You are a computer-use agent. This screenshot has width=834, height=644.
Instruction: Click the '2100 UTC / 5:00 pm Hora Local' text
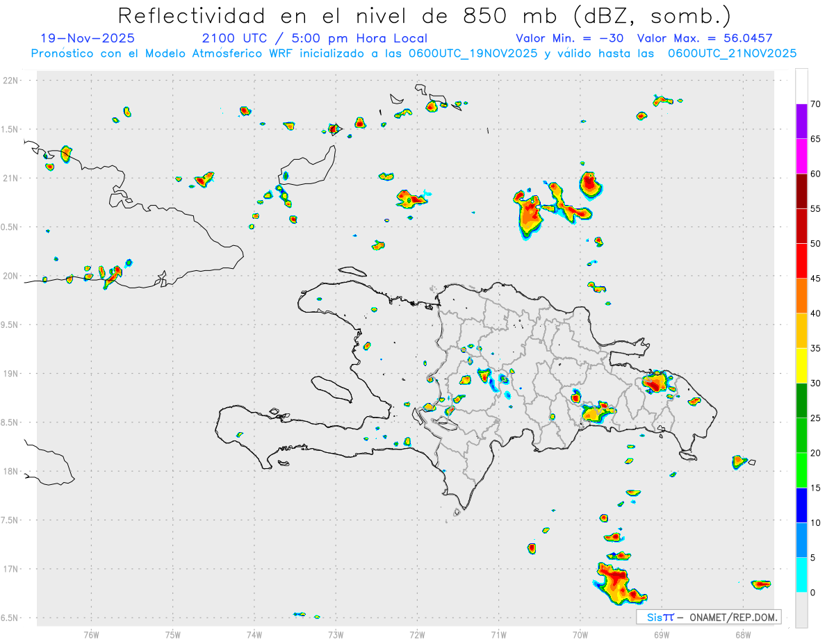pos(315,38)
